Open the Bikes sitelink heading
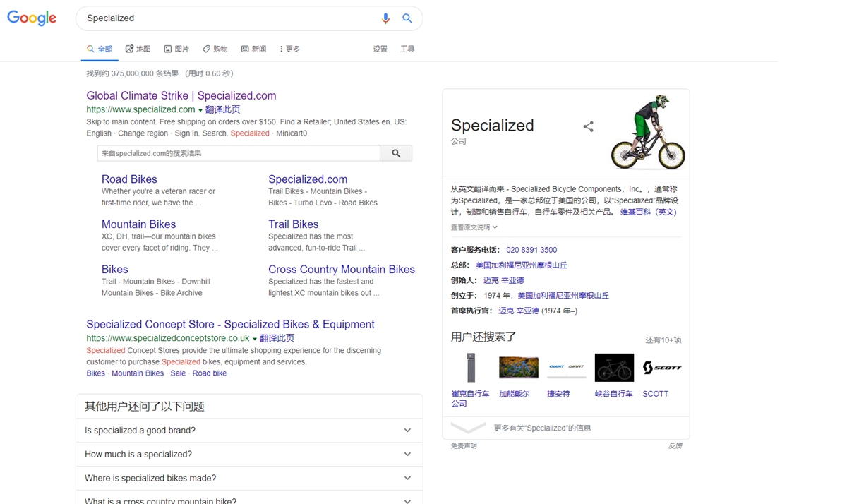 tap(115, 270)
